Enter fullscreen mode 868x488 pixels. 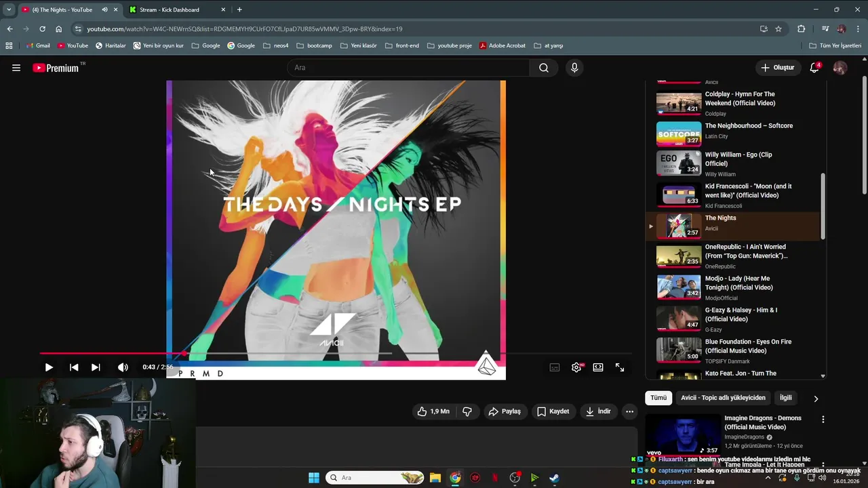[x=620, y=367]
